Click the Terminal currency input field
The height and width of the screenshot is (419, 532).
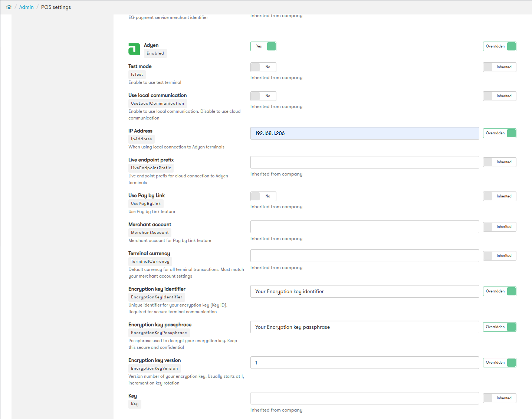[365, 256]
